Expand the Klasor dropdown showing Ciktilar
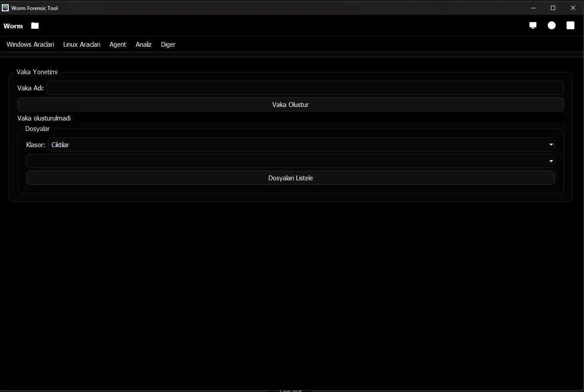Screen dimensions: 584x392 (302, 144)
